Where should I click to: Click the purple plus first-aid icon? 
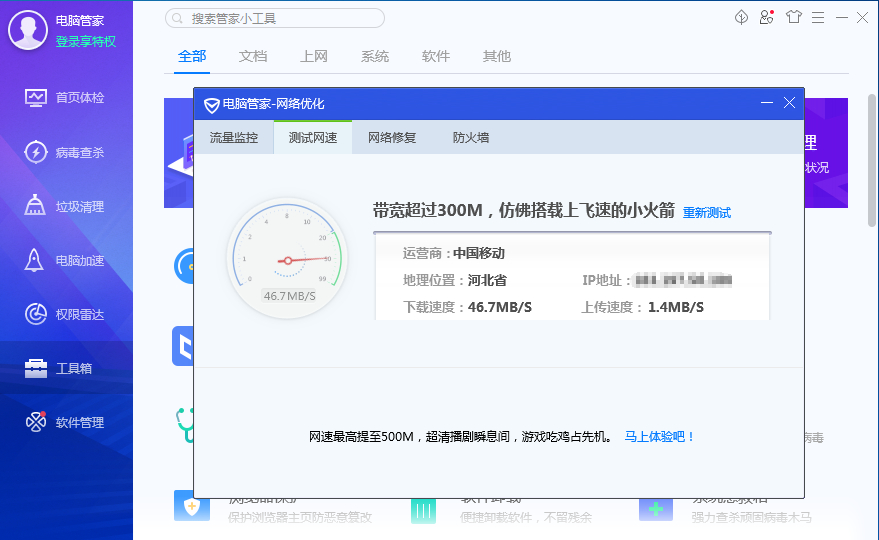click(x=656, y=509)
